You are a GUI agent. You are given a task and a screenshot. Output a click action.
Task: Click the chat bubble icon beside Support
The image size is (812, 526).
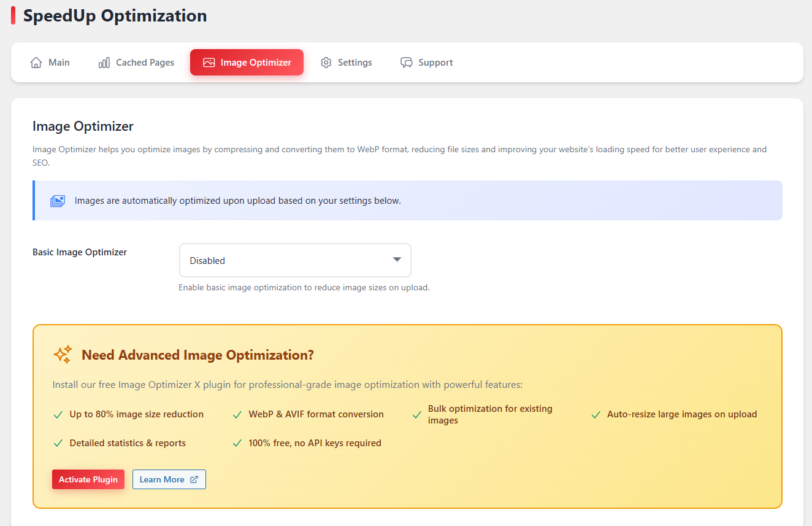(x=407, y=63)
